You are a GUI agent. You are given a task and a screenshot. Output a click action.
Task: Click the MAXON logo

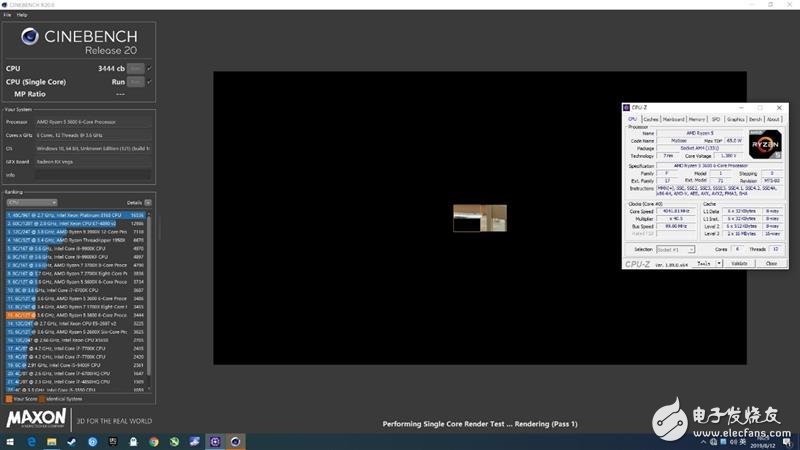pos(36,418)
